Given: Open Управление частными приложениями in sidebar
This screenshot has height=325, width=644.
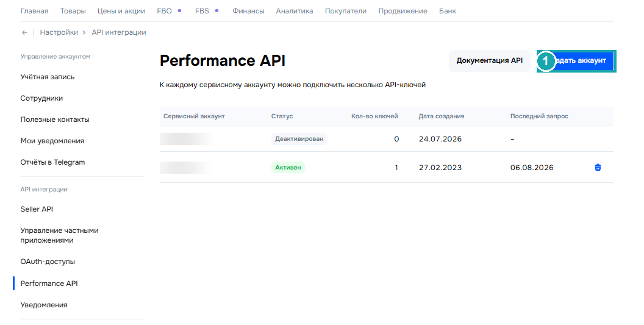Looking at the screenshot, I should [x=60, y=235].
